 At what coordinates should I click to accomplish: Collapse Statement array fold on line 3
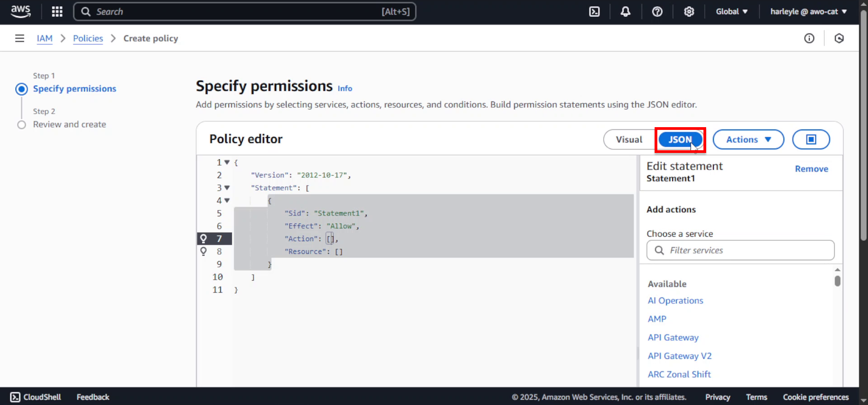(227, 187)
